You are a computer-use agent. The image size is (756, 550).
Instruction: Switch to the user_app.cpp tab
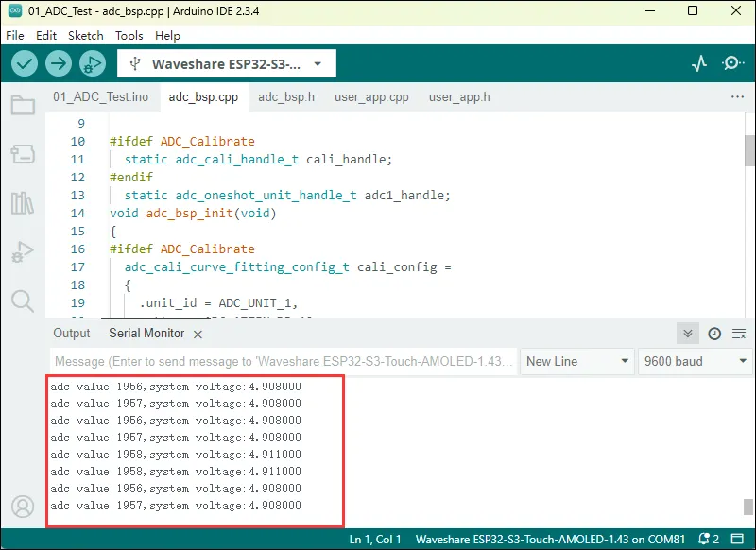[x=371, y=96]
